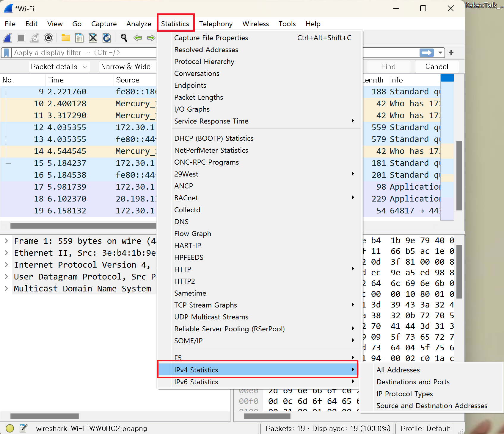
Task: Add a display filter button plus
Action: tap(451, 53)
